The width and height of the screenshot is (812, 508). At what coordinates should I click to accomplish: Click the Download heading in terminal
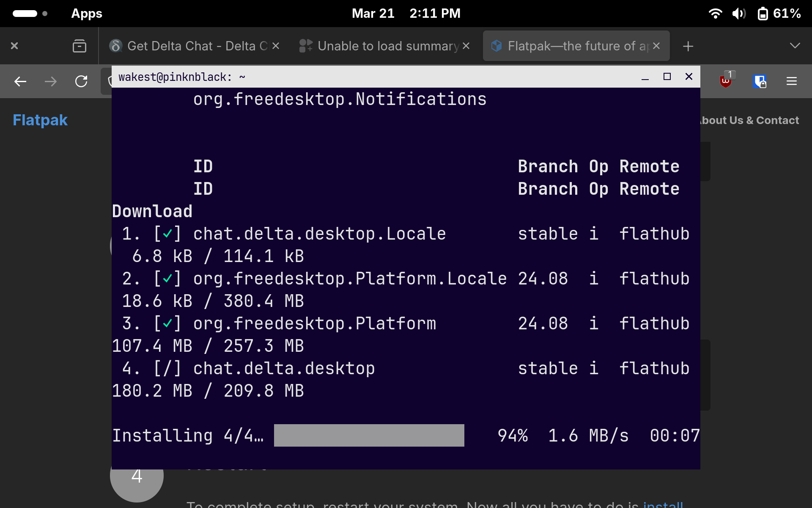[x=152, y=211]
